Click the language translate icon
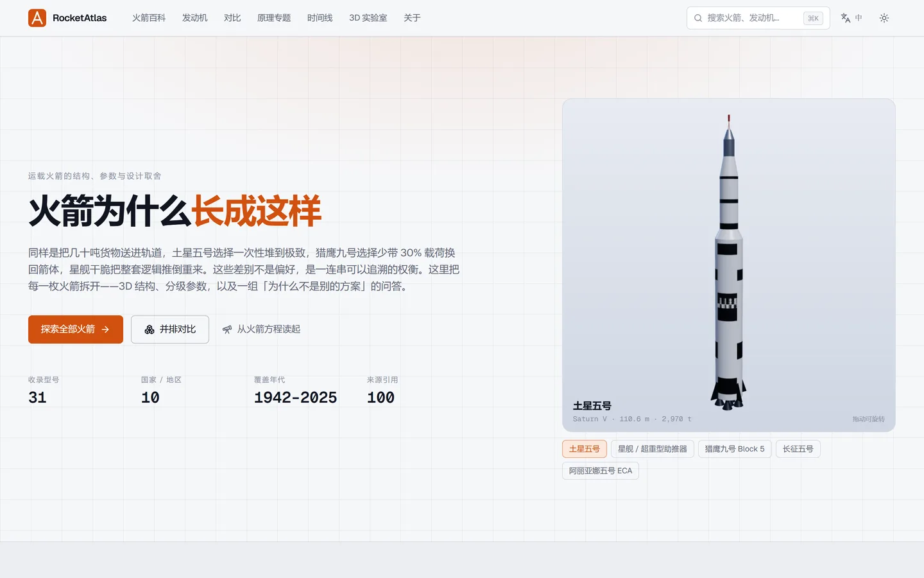 tap(846, 18)
